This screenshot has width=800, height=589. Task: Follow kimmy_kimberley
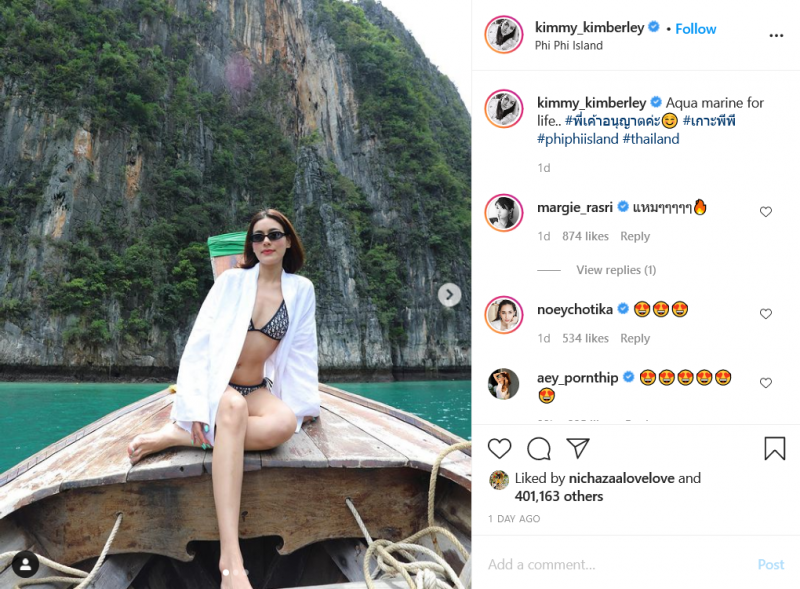(x=695, y=29)
